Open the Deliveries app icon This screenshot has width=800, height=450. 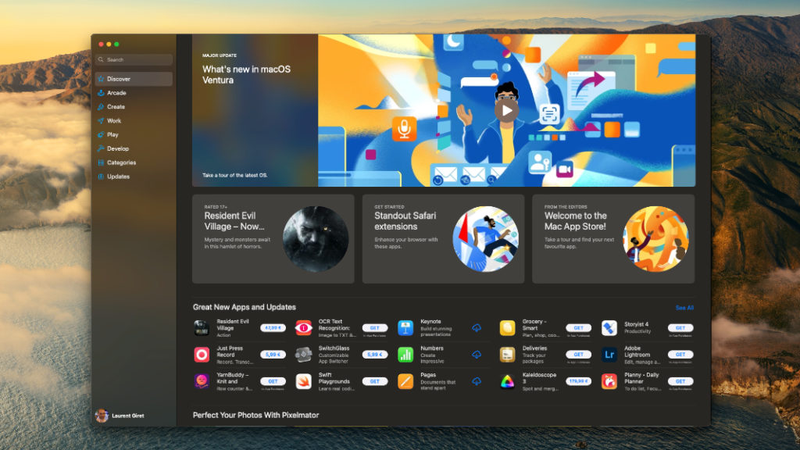pyautogui.click(x=507, y=355)
